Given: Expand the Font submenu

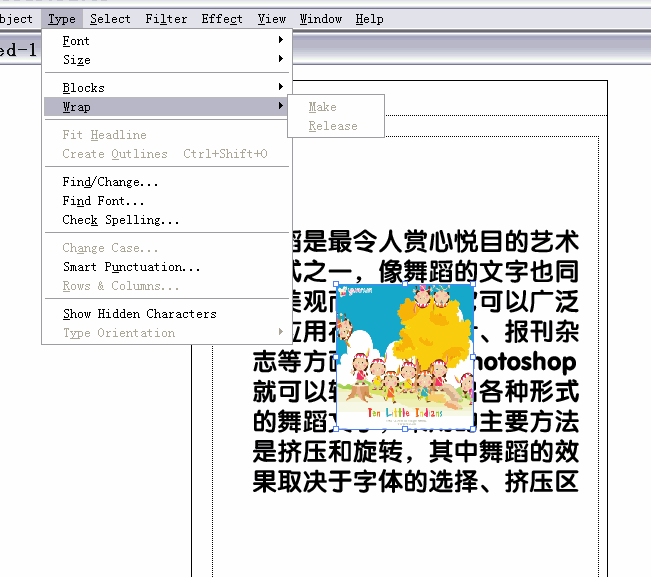Looking at the screenshot, I should (166, 41).
